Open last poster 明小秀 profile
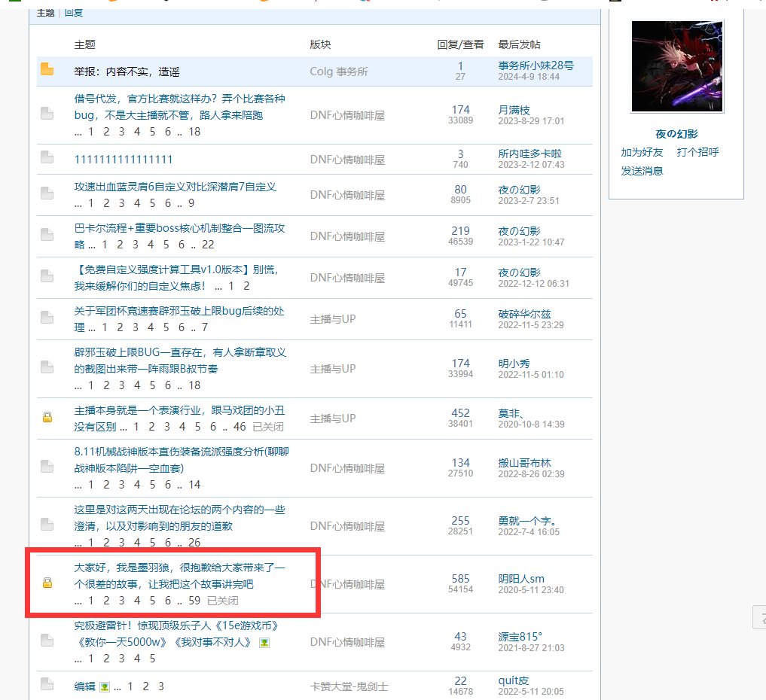 pyautogui.click(x=514, y=364)
